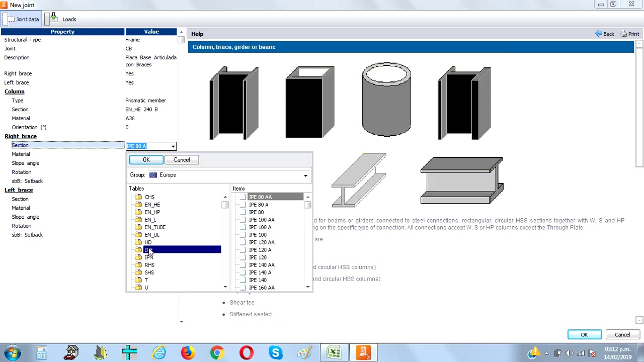
Task: Select item IPE 80
Action: pos(256,212)
